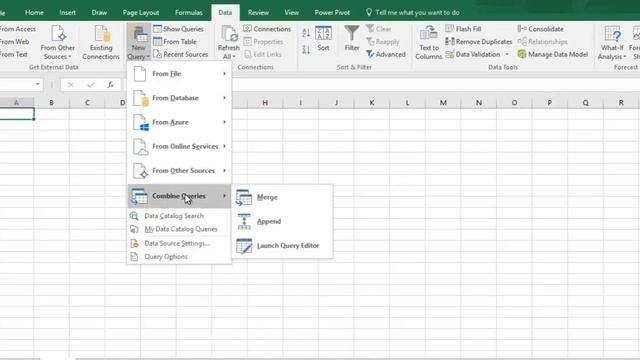Expand the From Database submenu

179,98
